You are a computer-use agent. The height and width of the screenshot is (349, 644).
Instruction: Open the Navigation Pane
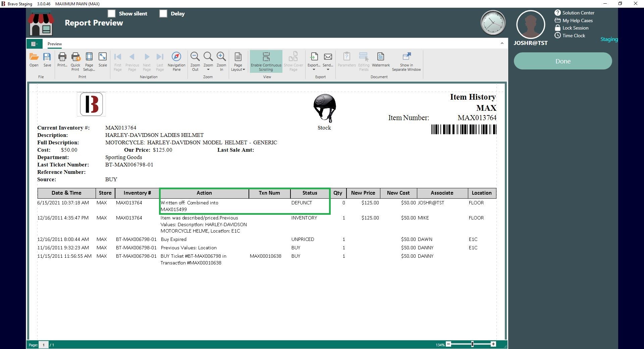(x=176, y=62)
